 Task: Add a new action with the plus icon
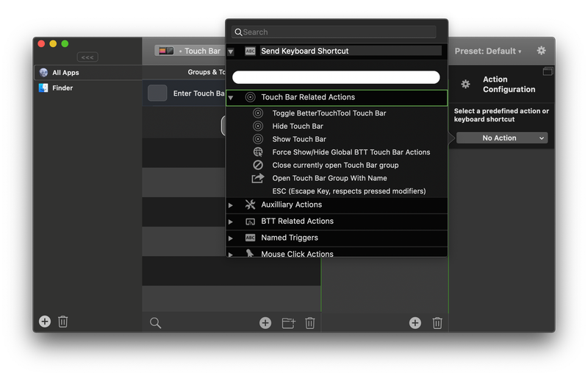click(415, 323)
